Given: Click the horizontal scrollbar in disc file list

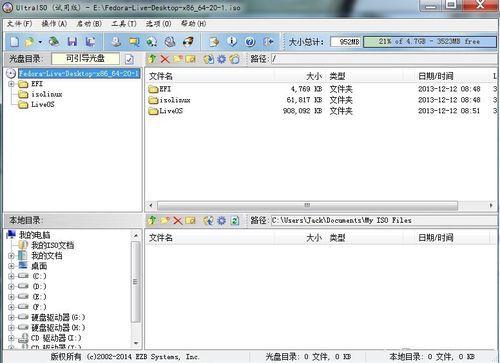Looking at the screenshot, I should [x=307, y=205].
